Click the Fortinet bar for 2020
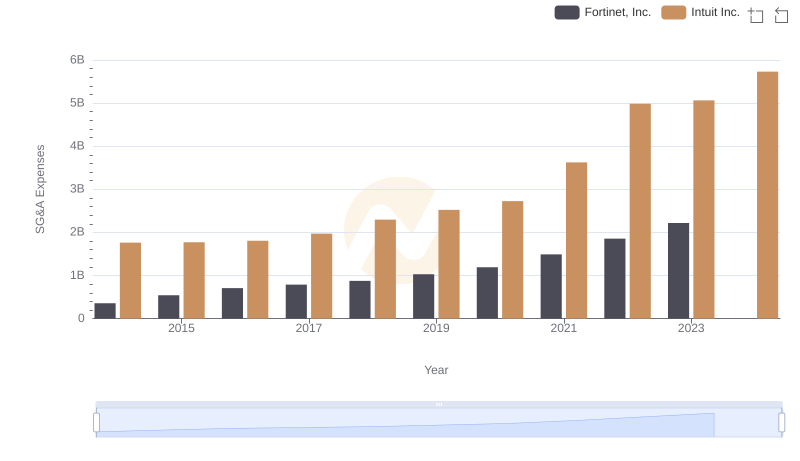This screenshot has width=800, height=461. click(x=487, y=293)
